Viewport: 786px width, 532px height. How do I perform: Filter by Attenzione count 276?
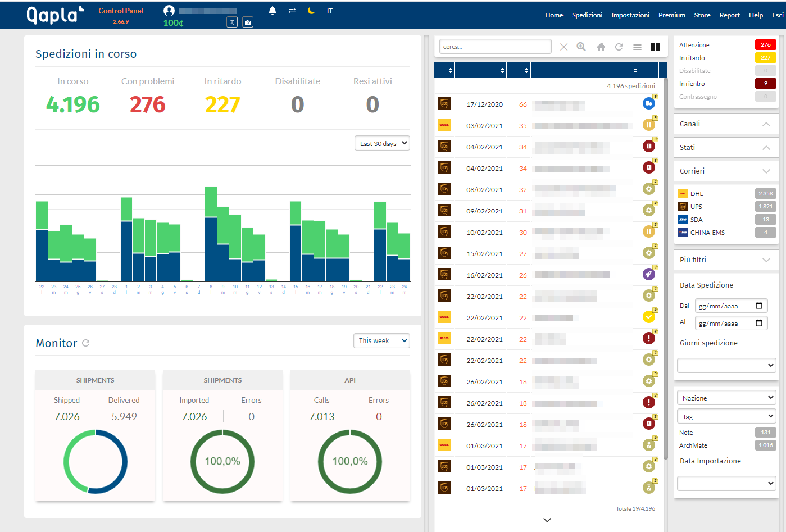(x=765, y=44)
